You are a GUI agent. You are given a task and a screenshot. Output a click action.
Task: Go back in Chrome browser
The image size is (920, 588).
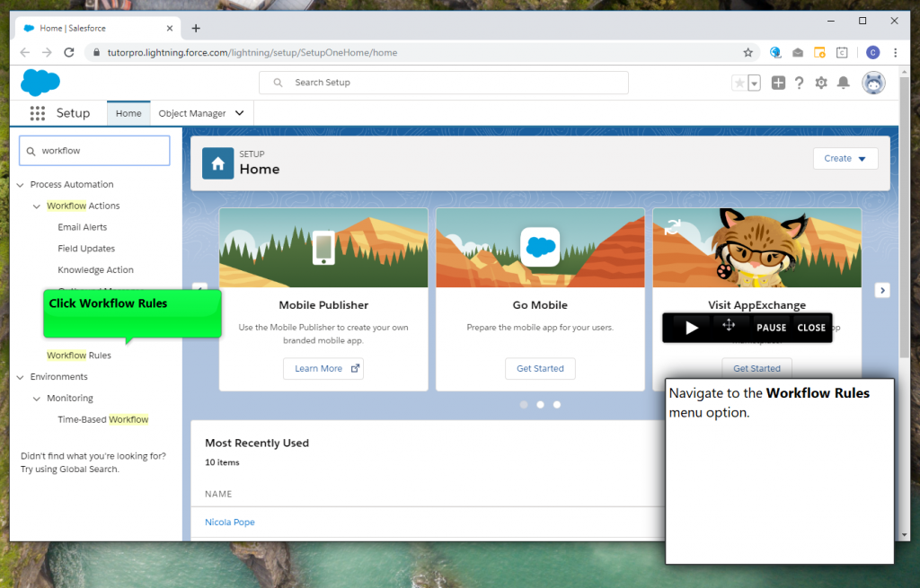(24, 53)
